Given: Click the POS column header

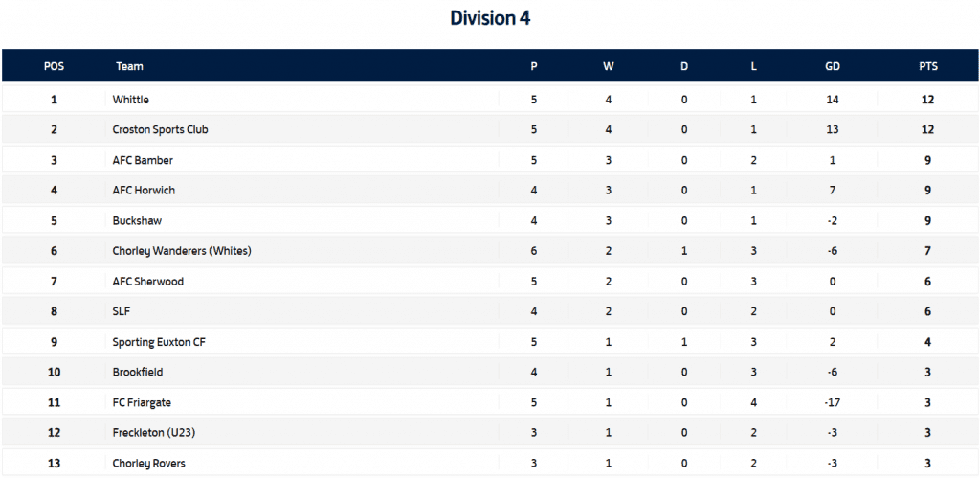Looking at the screenshot, I should click(54, 67).
